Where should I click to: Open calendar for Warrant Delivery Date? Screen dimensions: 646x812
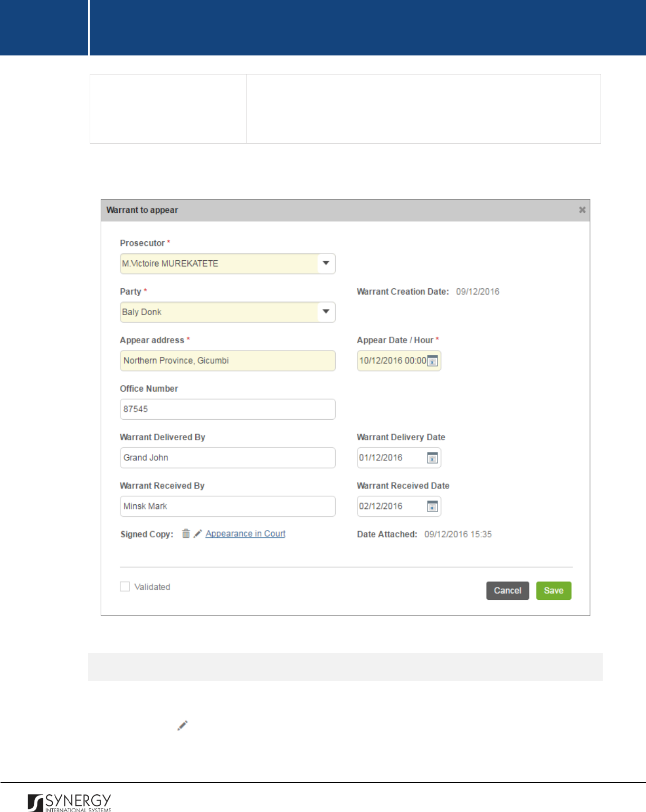click(x=432, y=458)
